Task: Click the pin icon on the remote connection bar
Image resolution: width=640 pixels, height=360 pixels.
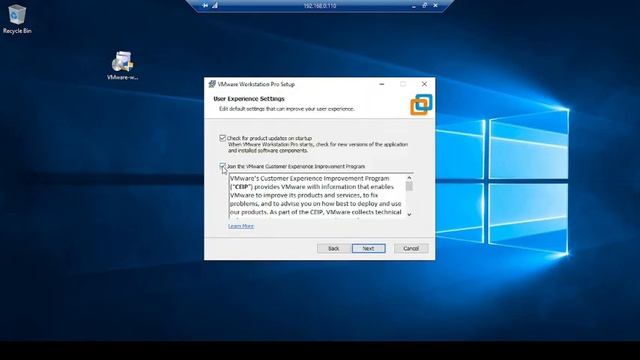Action: coord(205,6)
